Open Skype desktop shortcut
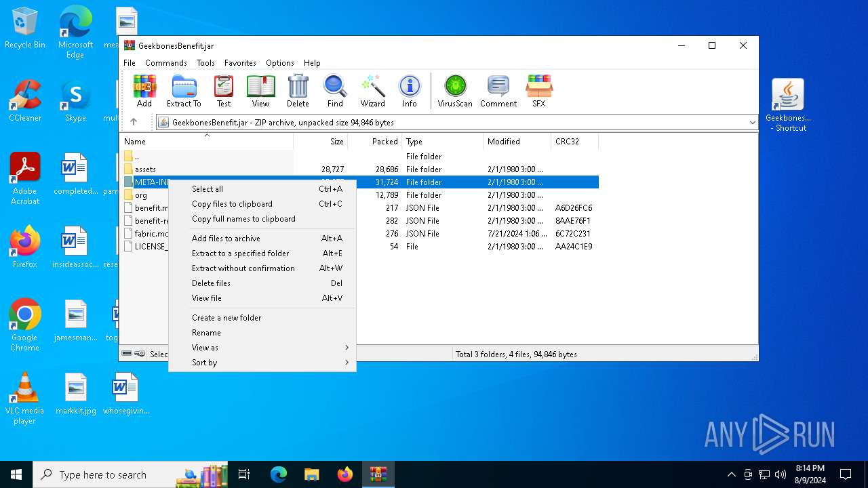The width and height of the screenshot is (868, 488). tap(75, 101)
